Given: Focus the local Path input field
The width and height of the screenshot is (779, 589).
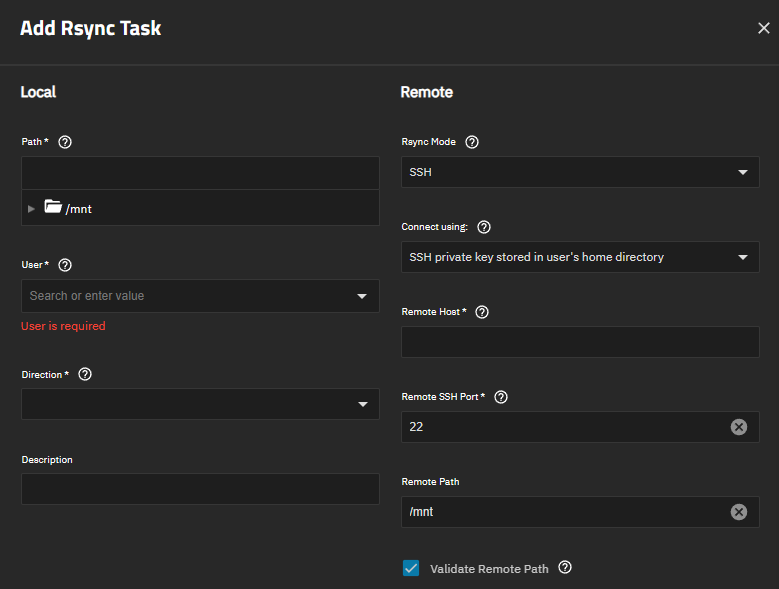Looking at the screenshot, I should coord(200,173).
